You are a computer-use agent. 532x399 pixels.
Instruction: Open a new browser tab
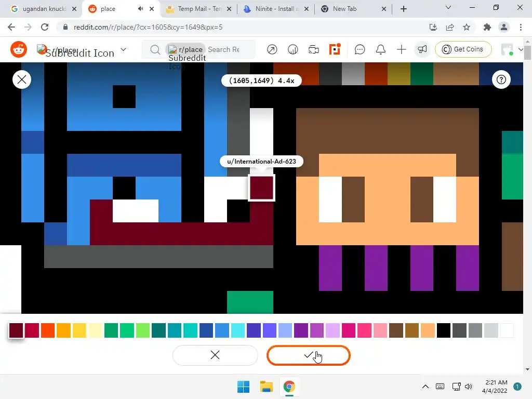403,9
